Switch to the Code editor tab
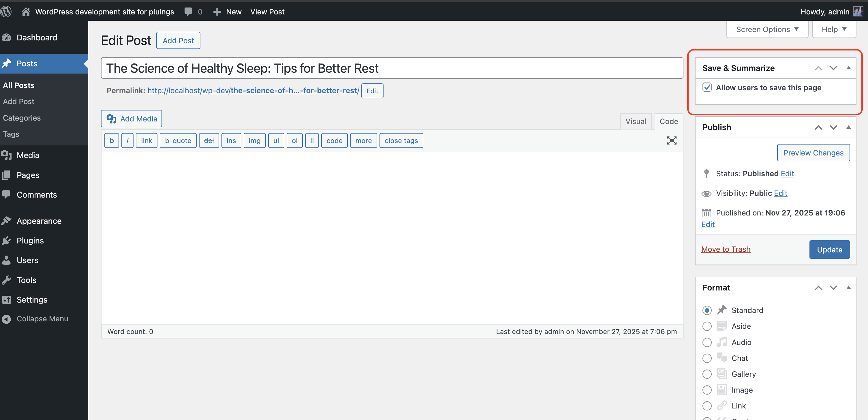Screen dimensions: 868x420 tap(668, 121)
